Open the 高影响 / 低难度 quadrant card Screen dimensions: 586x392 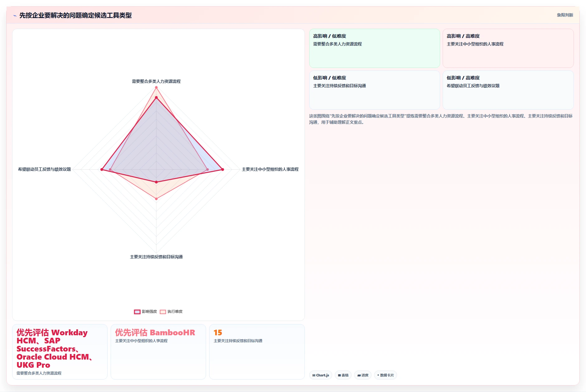(x=374, y=48)
